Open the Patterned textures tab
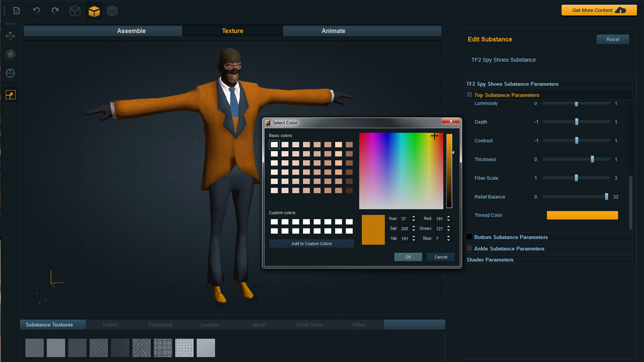The width and height of the screenshot is (644, 362). 160,325
